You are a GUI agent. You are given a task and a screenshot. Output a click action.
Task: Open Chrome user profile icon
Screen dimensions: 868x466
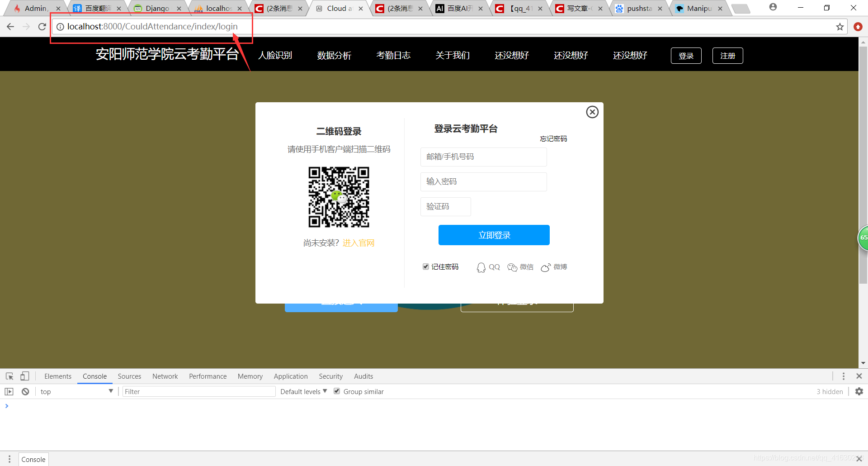coord(773,7)
